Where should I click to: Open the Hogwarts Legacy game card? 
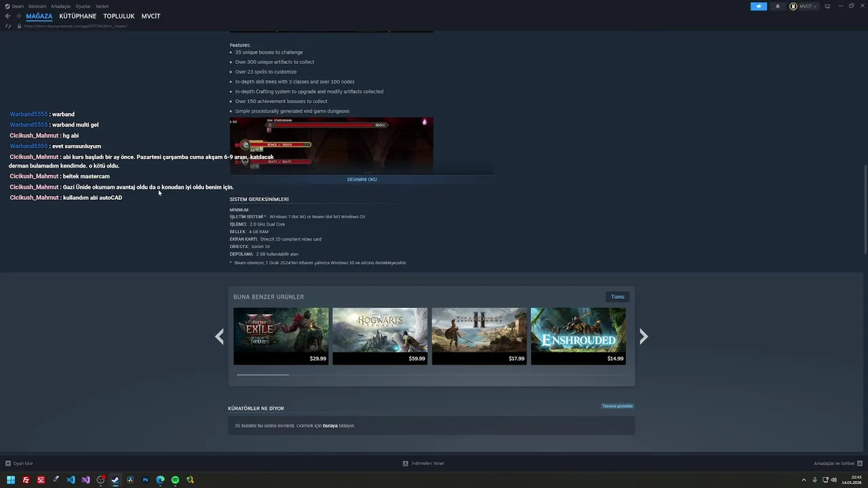(380, 336)
